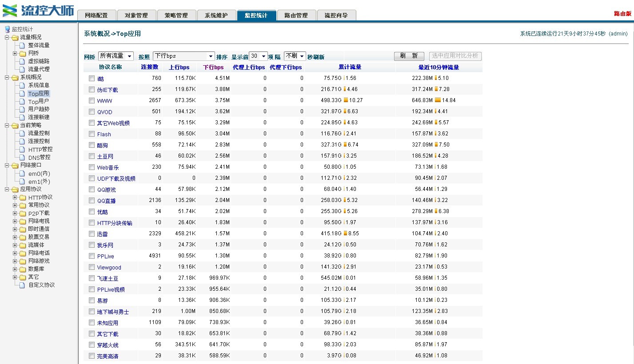Open the 地下城与勇士 protocol link

[x=113, y=312]
